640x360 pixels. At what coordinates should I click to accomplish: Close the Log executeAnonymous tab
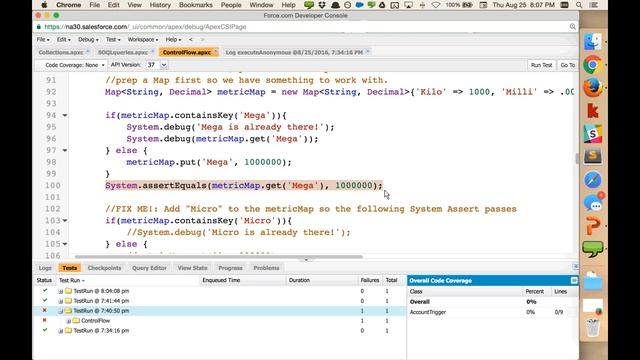(x=367, y=52)
